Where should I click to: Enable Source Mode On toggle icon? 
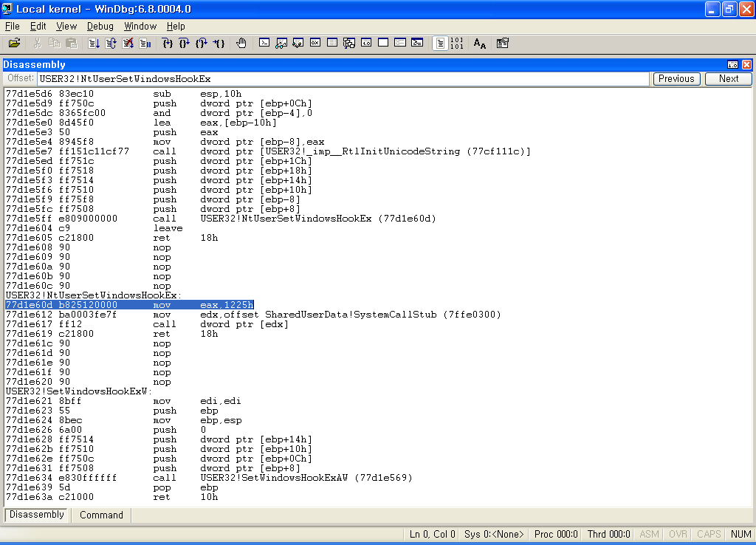tap(440, 44)
